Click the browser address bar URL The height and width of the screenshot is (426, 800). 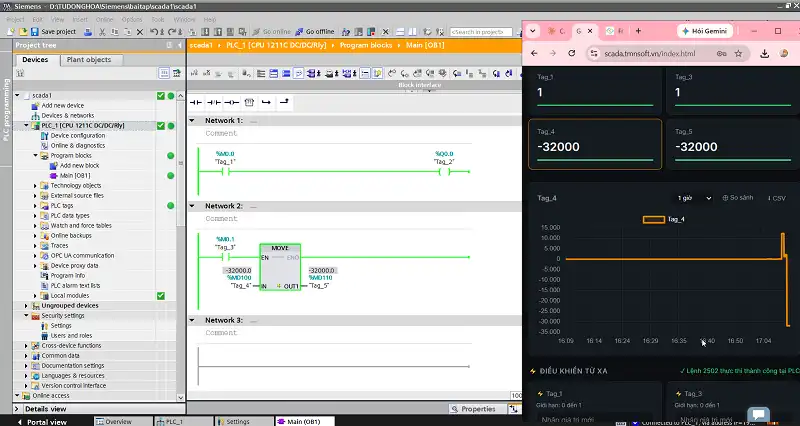(x=649, y=53)
